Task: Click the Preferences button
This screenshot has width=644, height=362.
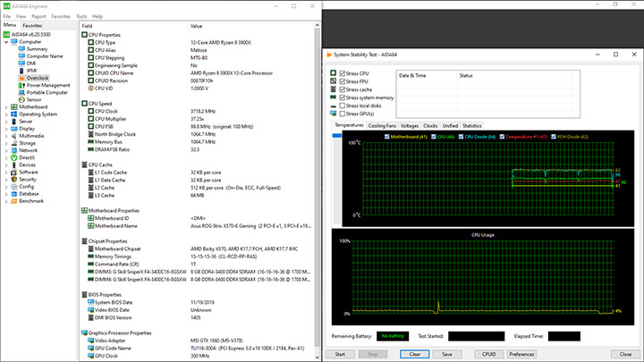Action: click(521, 354)
